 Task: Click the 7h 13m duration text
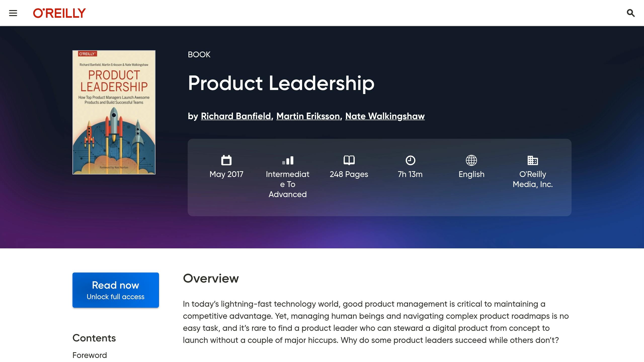pos(410,174)
